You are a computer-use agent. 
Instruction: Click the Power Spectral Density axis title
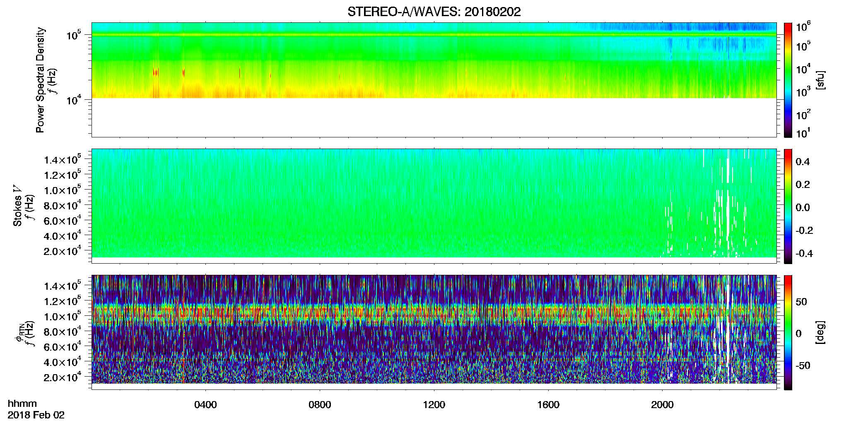tap(40, 80)
